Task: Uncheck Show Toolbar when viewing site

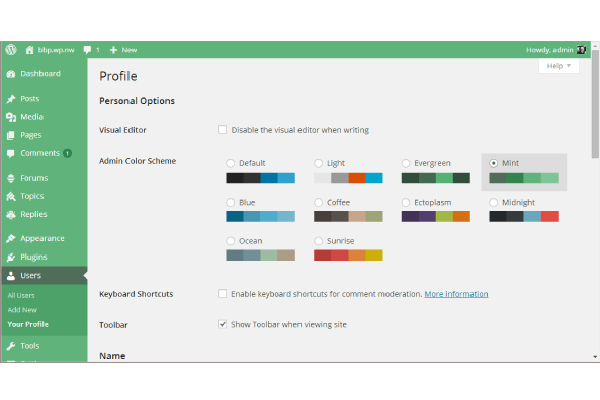Action: pyautogui.click(x=222, y=324)
